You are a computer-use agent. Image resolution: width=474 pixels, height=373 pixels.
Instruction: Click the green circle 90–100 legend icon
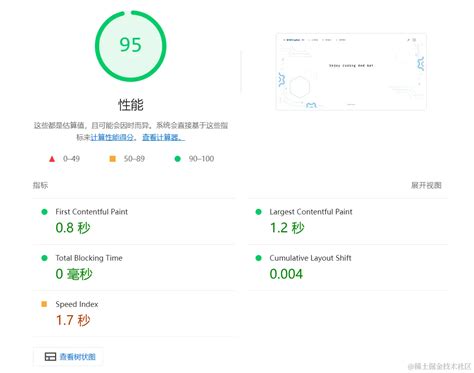pos(178,159)
